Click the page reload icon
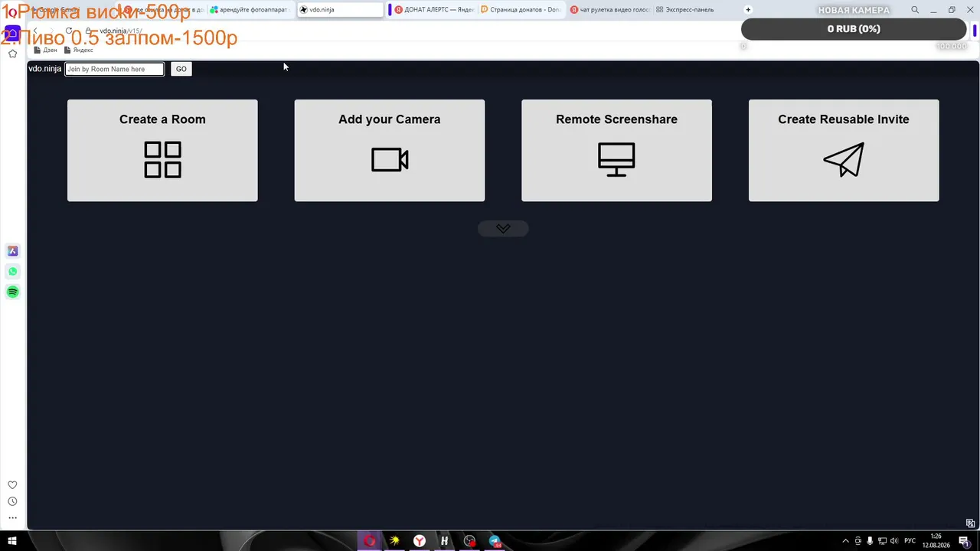The height and width of the screenshot is (551, 980). 69,31
